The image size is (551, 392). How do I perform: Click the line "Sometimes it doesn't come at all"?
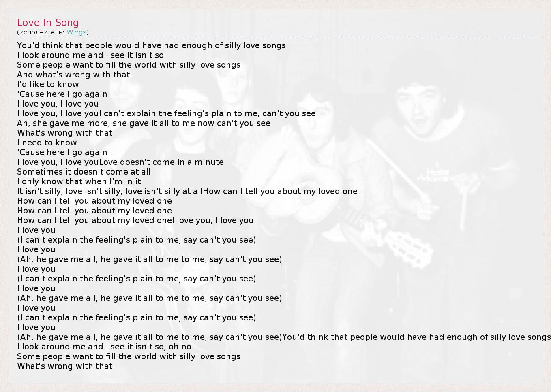pos(84,172)
